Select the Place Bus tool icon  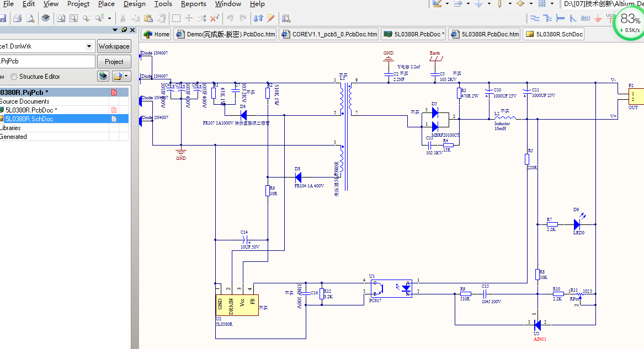point(547,18)
